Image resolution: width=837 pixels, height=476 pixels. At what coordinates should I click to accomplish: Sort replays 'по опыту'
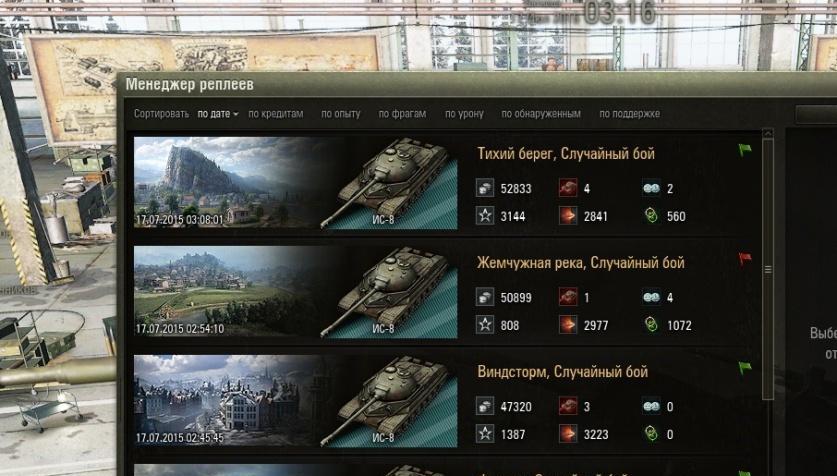[341, 114]
